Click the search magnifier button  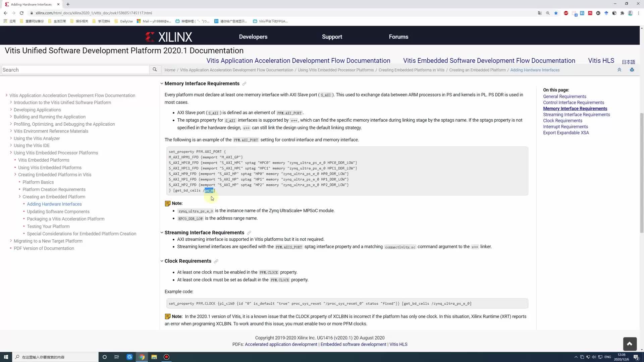click(155, 70)
